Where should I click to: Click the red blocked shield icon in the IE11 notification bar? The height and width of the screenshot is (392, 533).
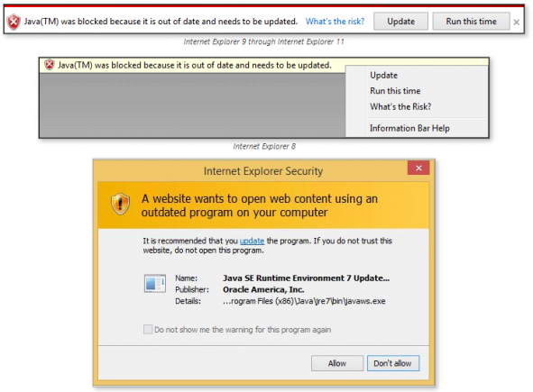pos(14,23)
